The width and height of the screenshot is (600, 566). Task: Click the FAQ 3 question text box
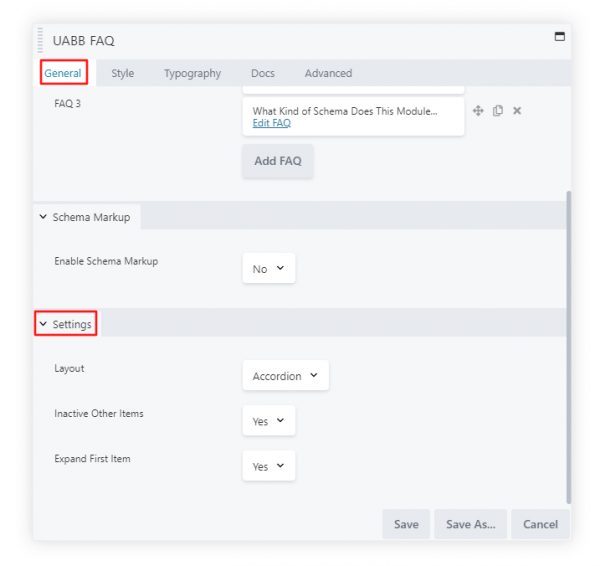353,116
